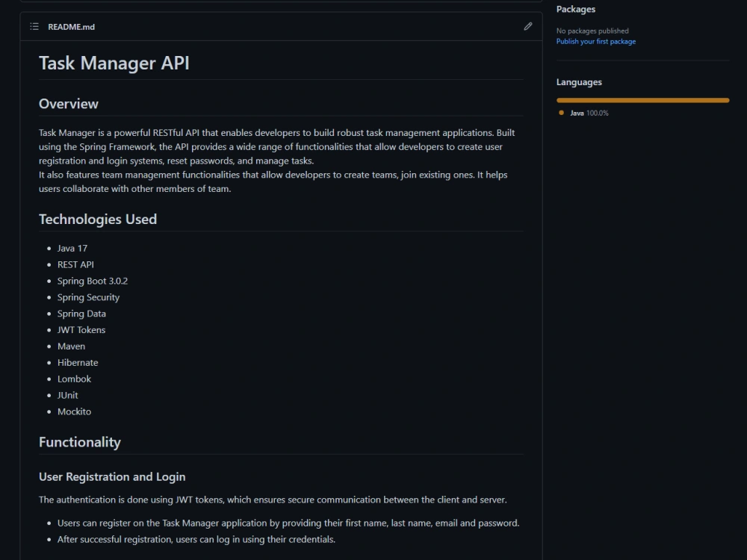Click the 'User Registration and Login' subheading
Image resolution: width=747 pixels, height=560 pixels.
tap(112, 476)
